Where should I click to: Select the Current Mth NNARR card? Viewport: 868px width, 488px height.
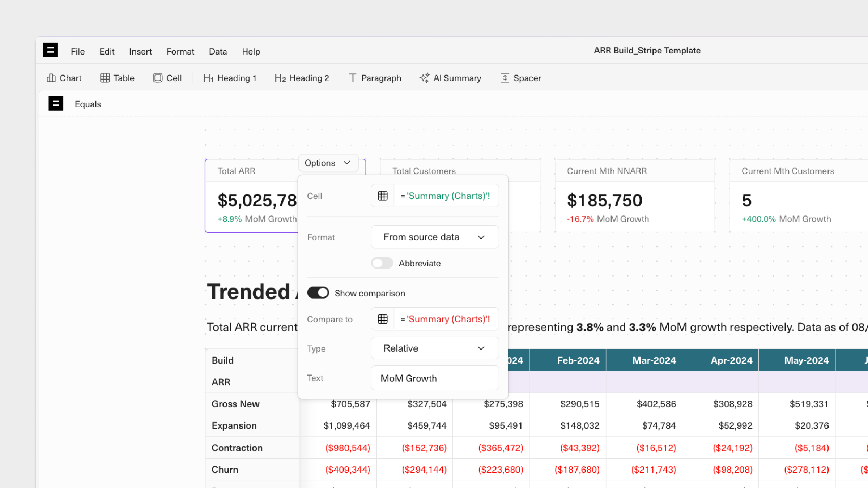pos(635,197)
